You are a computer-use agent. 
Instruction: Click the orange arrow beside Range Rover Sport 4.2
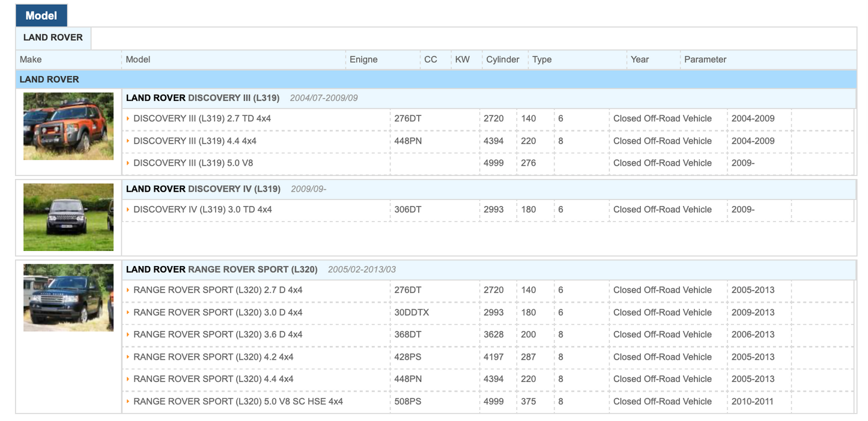[x=129, y=357]
